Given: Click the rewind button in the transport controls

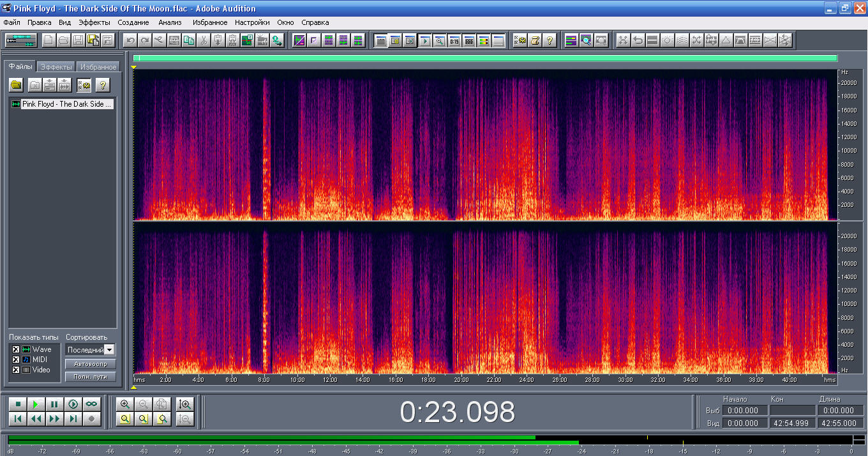Looking at the screenshot, I should [x=36, y=419].
